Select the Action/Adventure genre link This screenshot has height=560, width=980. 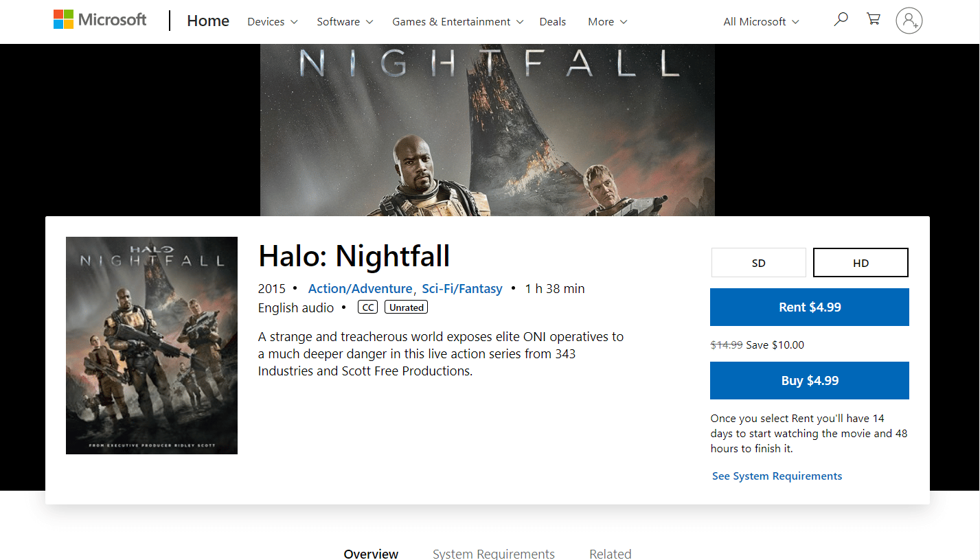[x=360, y=288]
